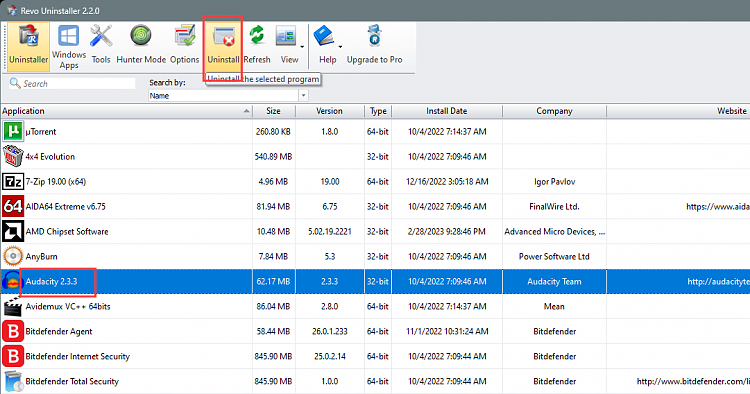Sort by the Company column header
The image size is (750, 394).
pyautogui.click(x=554, y=111)
